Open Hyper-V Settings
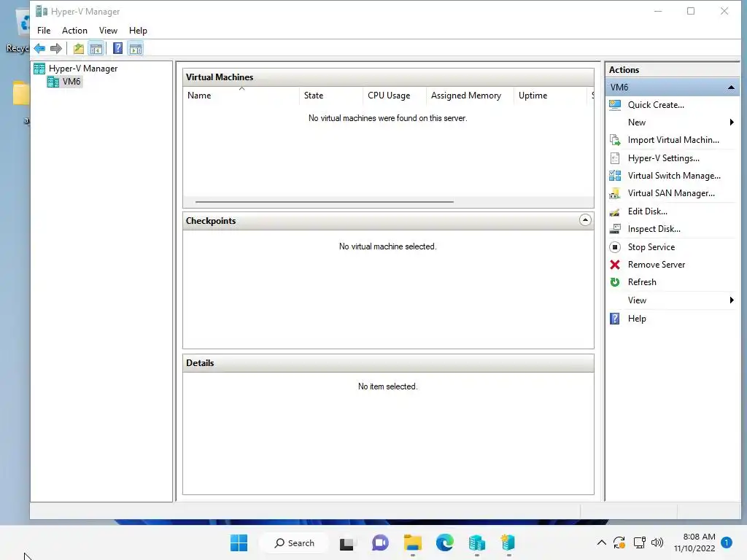 663,158
